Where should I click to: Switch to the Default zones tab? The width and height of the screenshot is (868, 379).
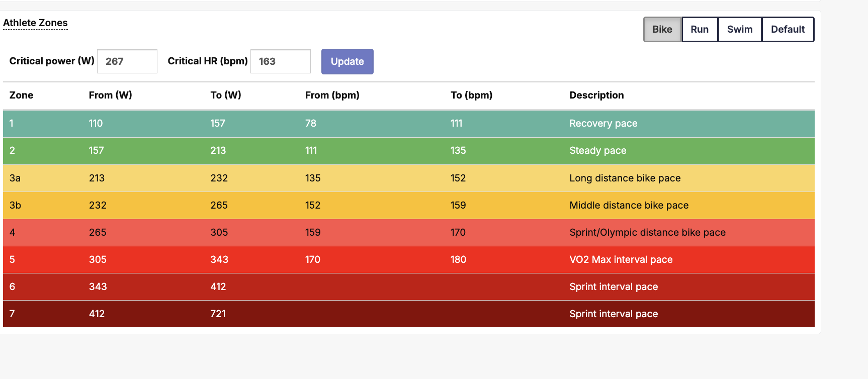788,29
